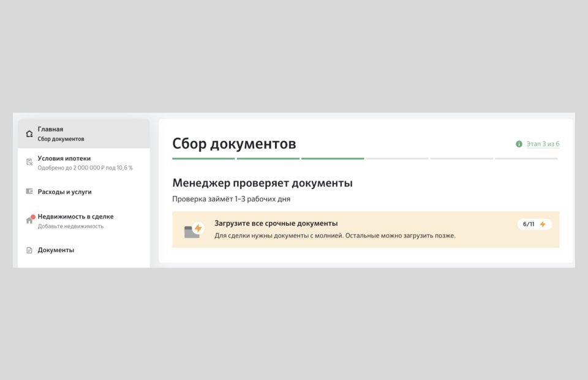The image size is (588, 380).
Task: Click the Добавьте недвижимость subtitle
Action: pos(70,226)
